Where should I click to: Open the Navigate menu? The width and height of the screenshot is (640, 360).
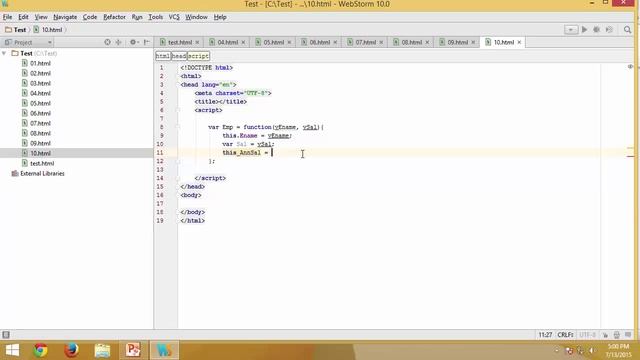click(x=65, y=17)
